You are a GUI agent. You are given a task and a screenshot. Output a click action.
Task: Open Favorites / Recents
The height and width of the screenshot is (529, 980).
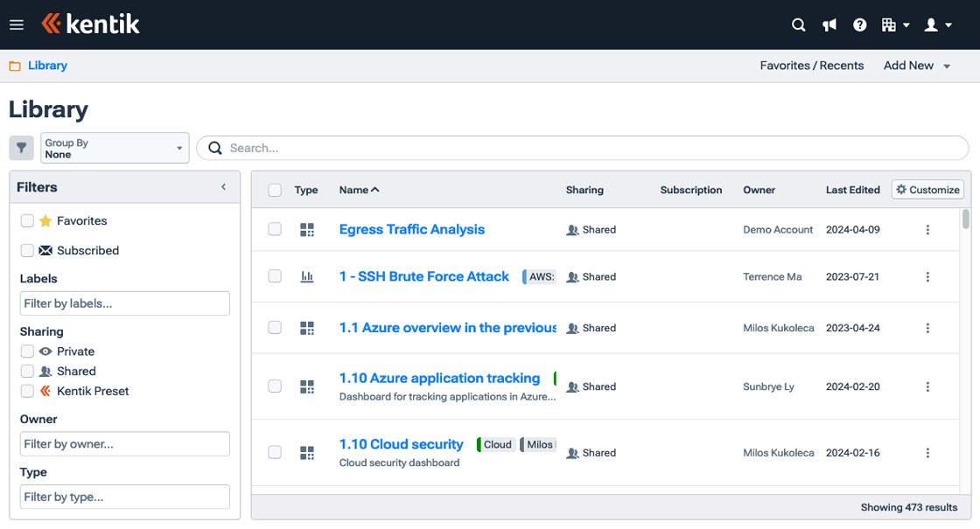pos(811,65)
